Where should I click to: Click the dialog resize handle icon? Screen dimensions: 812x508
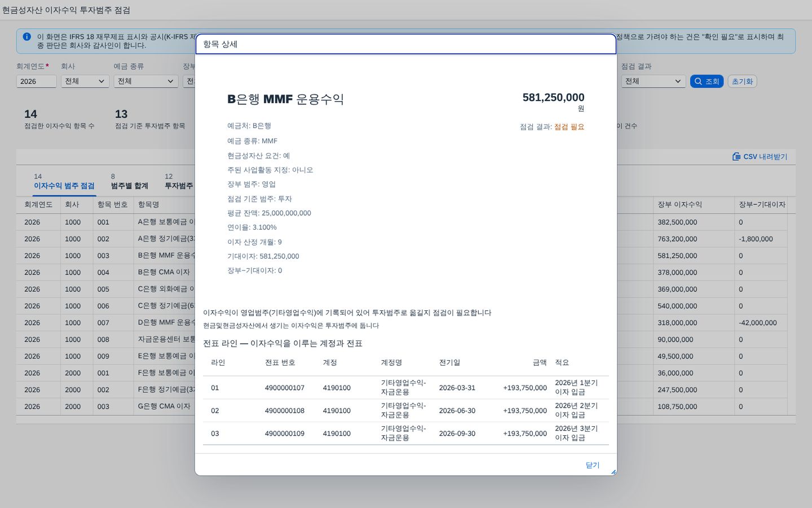(613, 472)
